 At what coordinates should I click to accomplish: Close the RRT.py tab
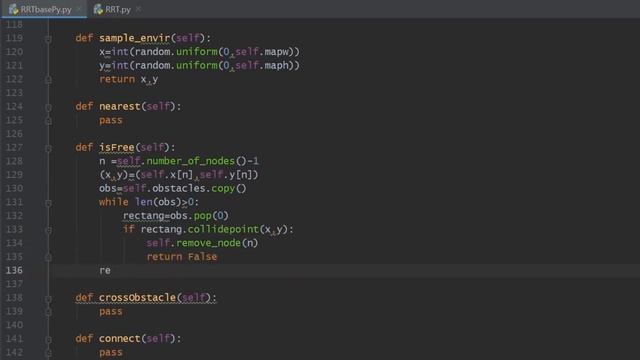tap(138, 9)
